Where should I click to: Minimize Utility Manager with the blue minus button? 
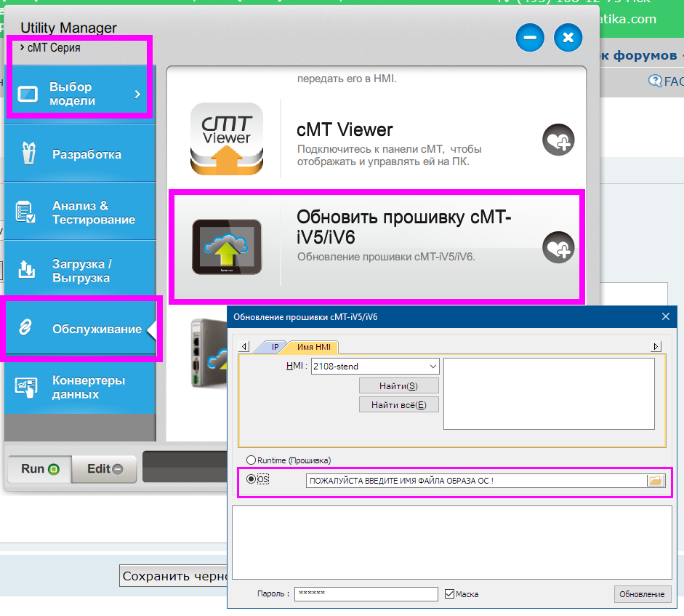click(x=530, y=38)
